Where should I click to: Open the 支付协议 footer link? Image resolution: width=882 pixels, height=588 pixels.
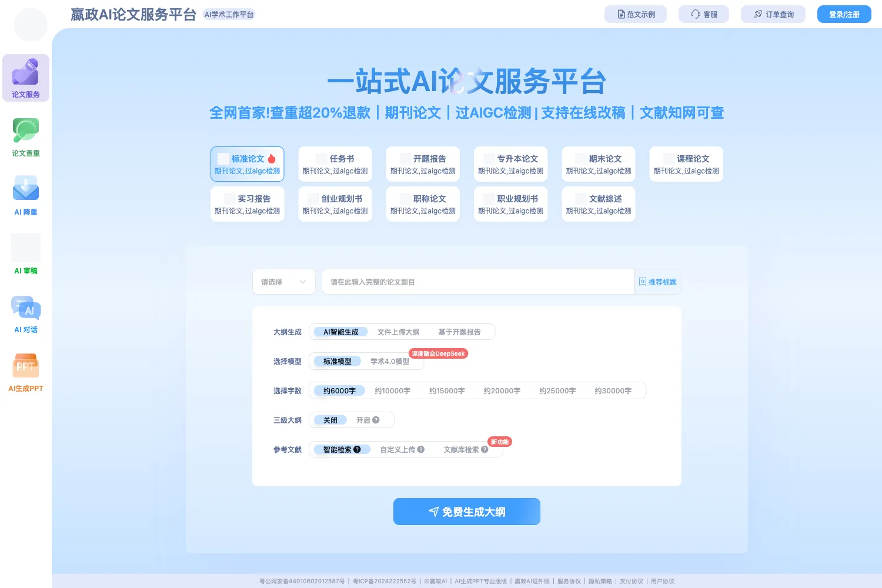[x=632, y=582]
